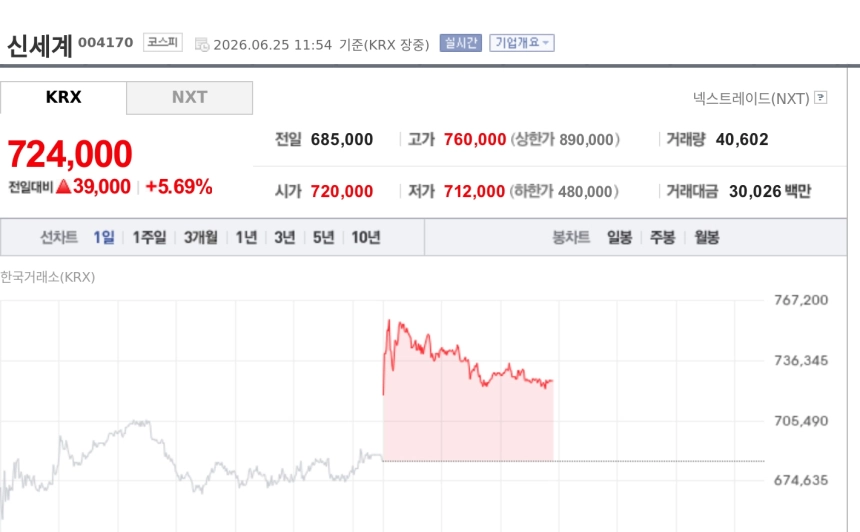860x532 pixels.
Task: Click the NXT help question mark icon
Action: (821, 98)
